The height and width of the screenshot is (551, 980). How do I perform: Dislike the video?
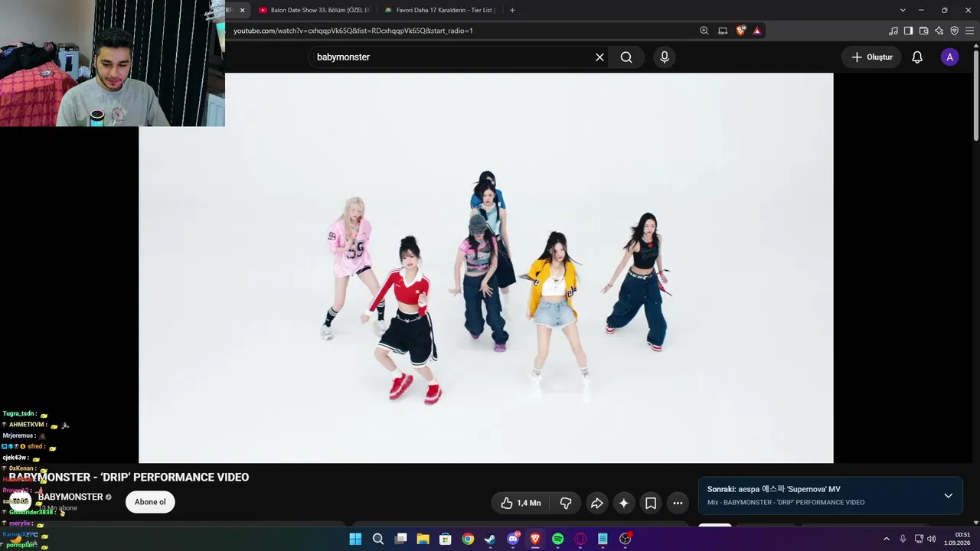coord(566,503)
